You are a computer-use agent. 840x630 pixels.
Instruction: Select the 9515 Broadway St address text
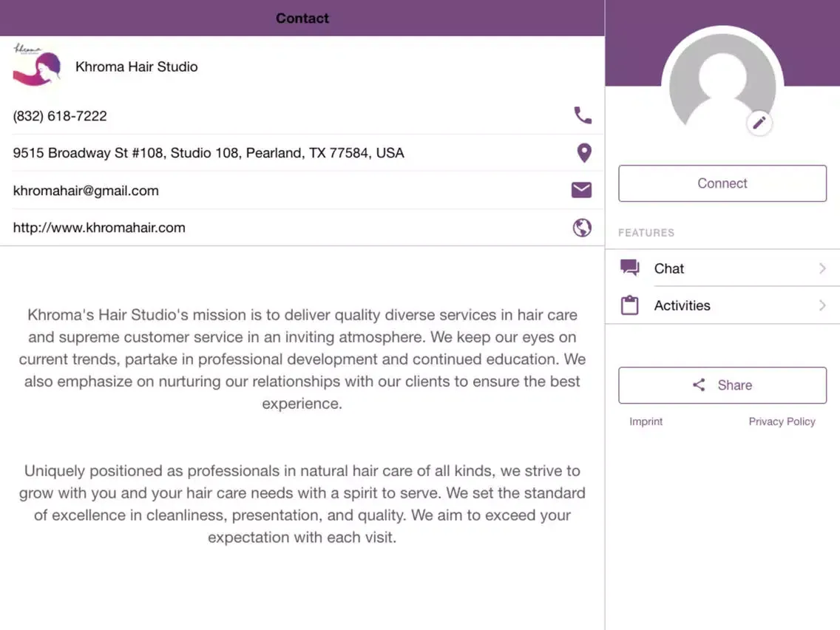pos(209,153)
